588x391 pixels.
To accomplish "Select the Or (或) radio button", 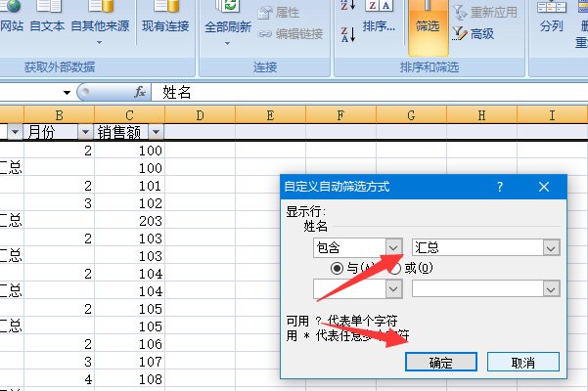I will [395, 268].
